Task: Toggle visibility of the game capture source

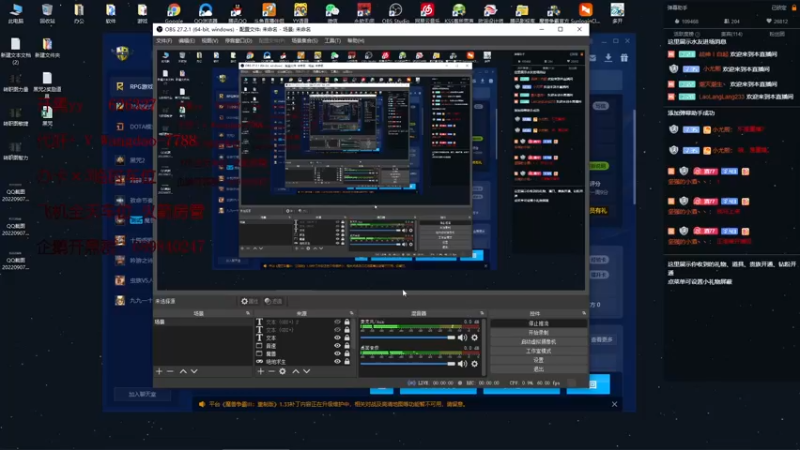Action: coord(337,362)
